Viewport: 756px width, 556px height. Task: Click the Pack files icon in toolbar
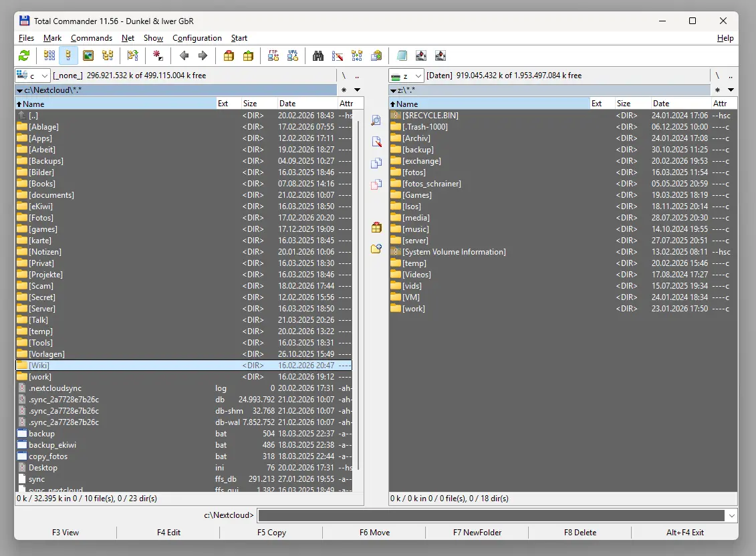(229, 56)
